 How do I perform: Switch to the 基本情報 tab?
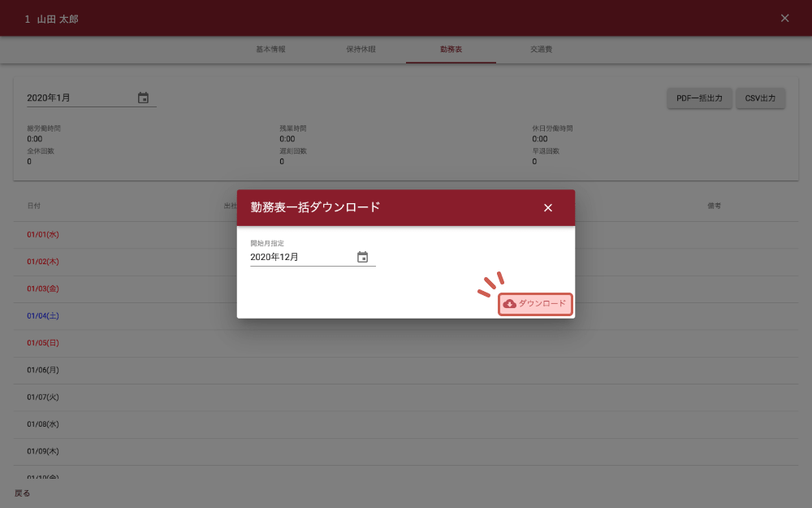[270, 50]
